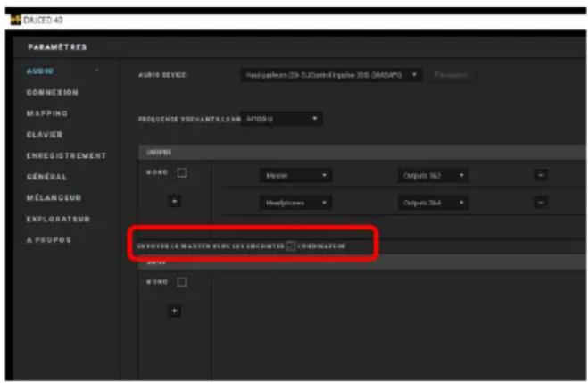Viewport: 588px width, 383px height.
Task: Click the greyed button beside Audio Device
Action: click(x=451, y=75)
